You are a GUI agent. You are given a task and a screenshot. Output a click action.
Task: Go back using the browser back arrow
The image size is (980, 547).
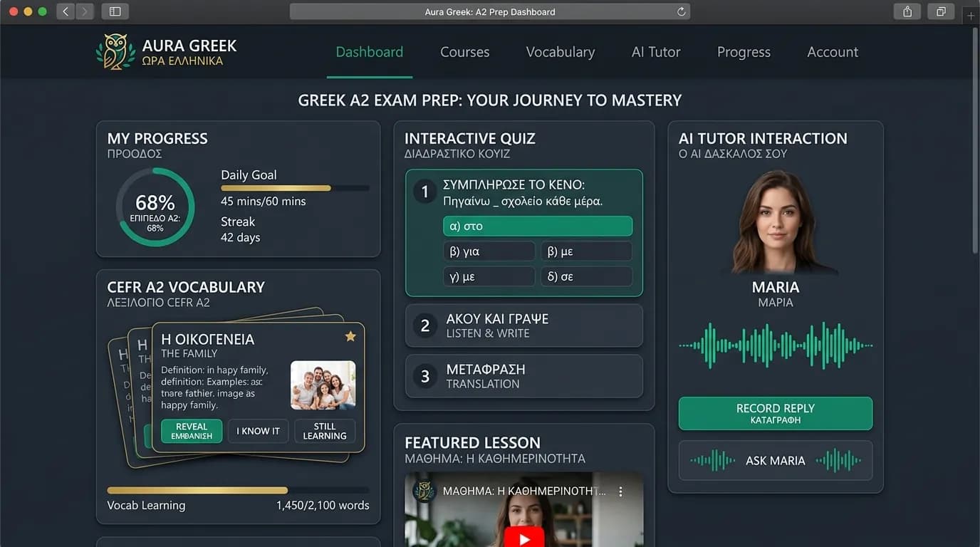(x=66, y=11)
